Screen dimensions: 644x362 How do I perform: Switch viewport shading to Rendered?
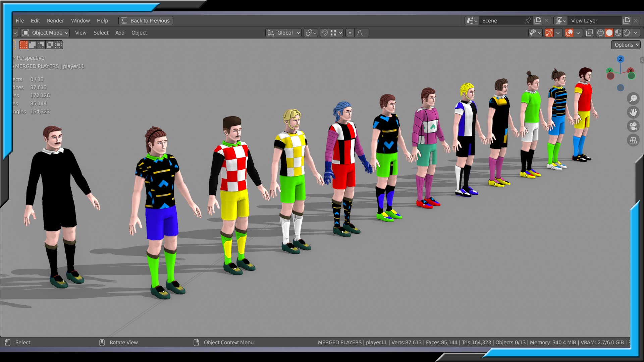pyautogui.click(x=627, y=33)
